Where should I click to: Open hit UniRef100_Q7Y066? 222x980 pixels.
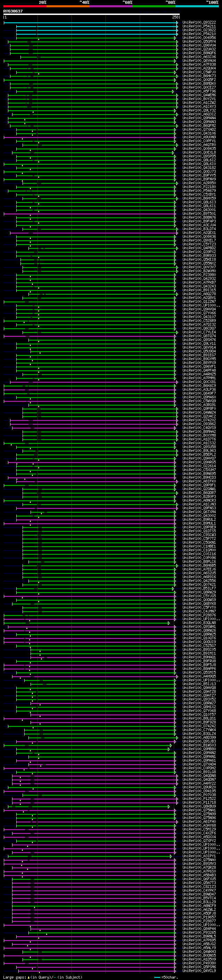(199, 313)
